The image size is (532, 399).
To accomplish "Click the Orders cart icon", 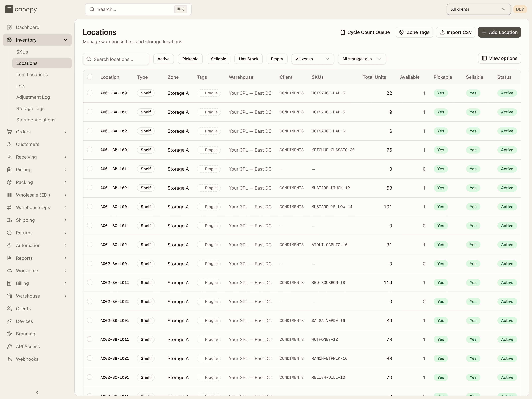I will pyautogui.click(x=9, y=132).
